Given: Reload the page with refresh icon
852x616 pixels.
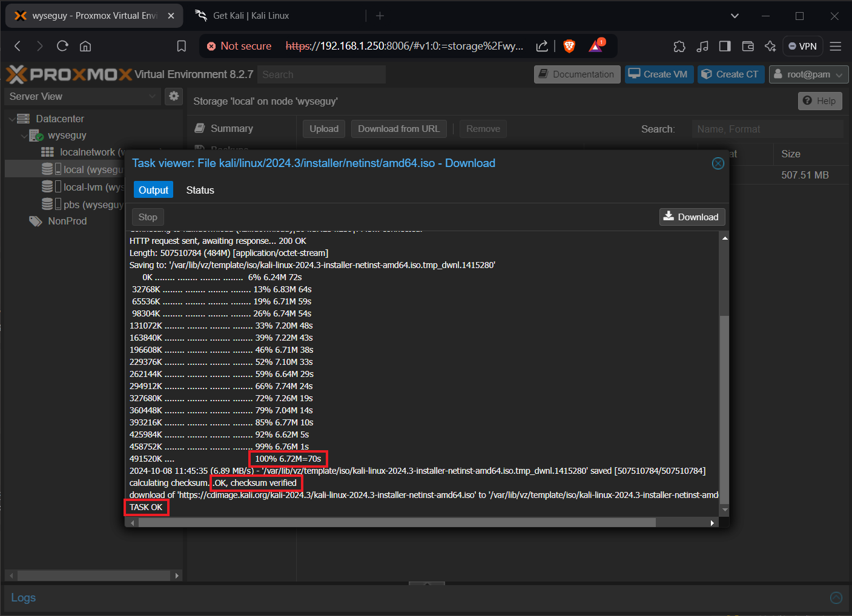Looking at the screenshot, I should 62,46.
